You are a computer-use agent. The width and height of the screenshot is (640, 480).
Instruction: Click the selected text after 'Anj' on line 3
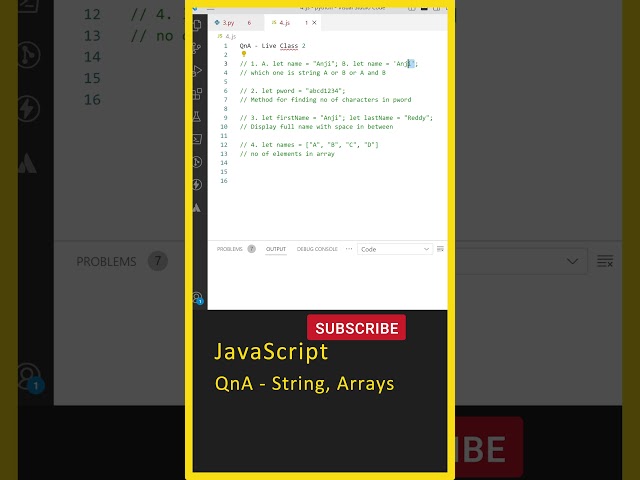[411, 64]
